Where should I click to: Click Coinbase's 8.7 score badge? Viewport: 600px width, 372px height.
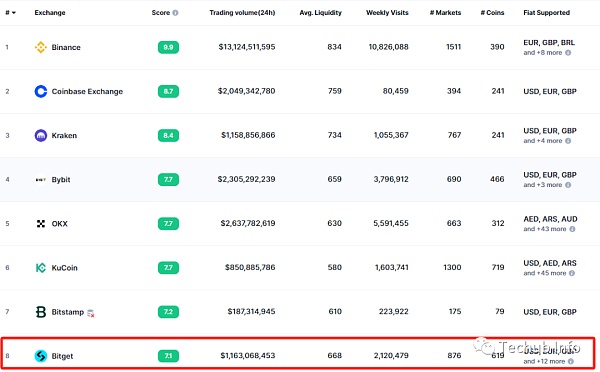(x=168, y=91)
